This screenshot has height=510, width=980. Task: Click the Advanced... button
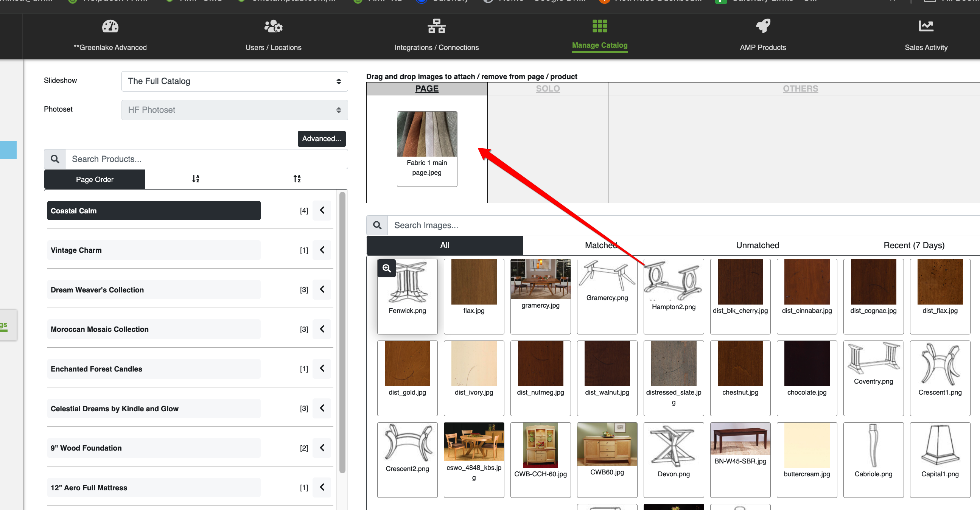[x=322, y=139]
